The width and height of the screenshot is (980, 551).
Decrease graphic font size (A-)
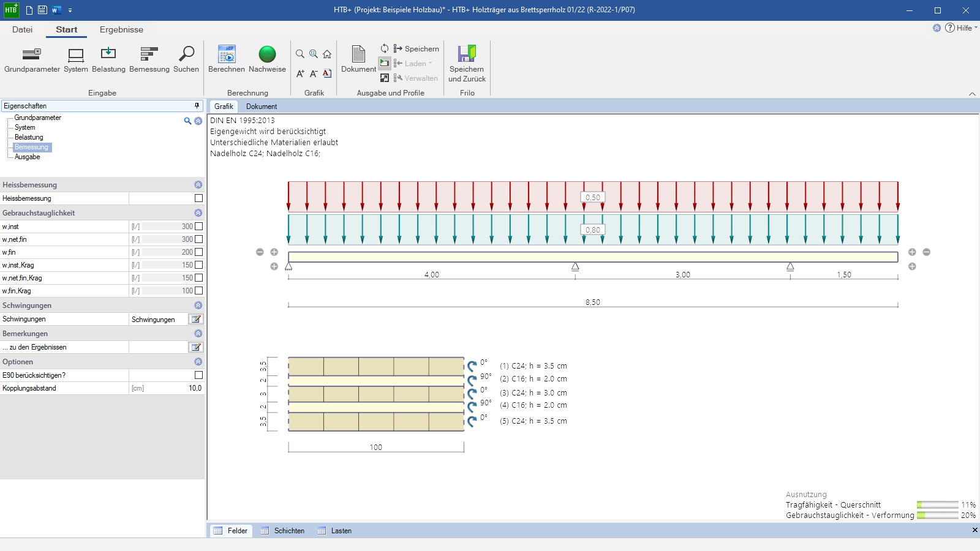(314, 73)
